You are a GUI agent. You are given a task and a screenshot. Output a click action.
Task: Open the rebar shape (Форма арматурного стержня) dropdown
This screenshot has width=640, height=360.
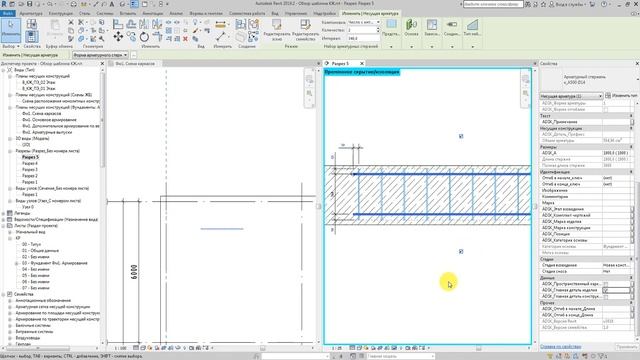[100, 55]
